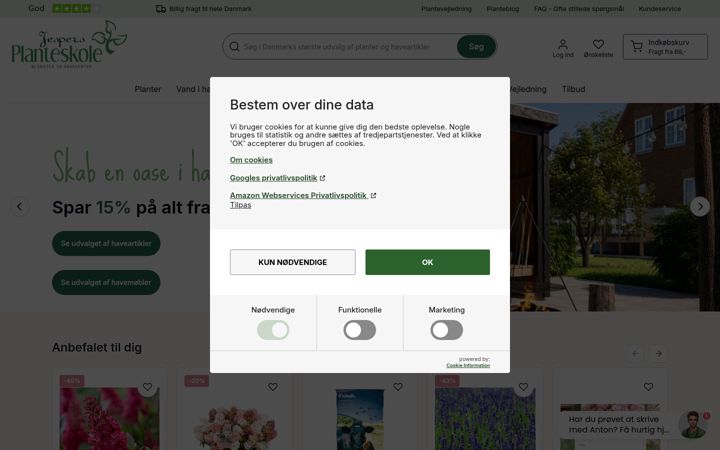This screenshot has width=720, height=450.
Task: Click Se udvalget af havemøbler button
Action: 106,282
